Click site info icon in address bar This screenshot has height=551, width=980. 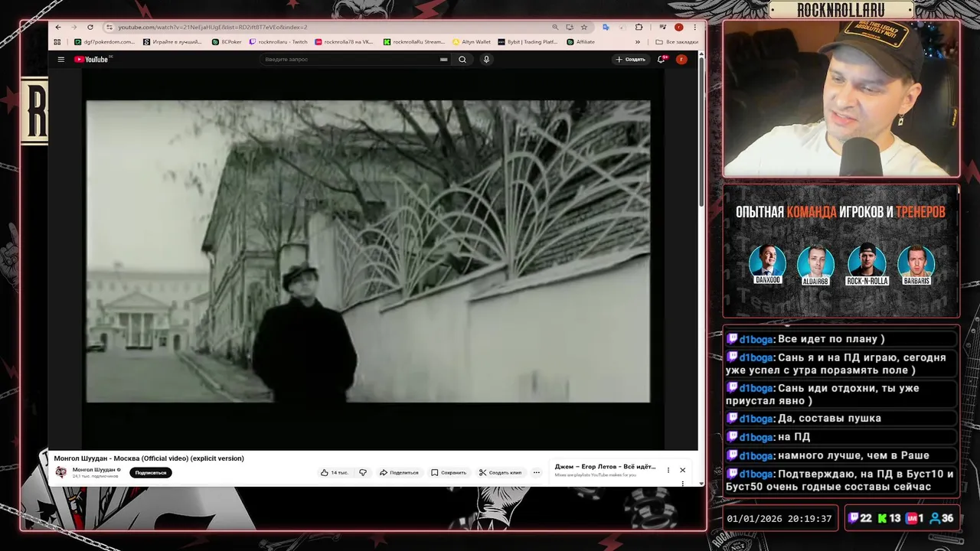[109, 27]
